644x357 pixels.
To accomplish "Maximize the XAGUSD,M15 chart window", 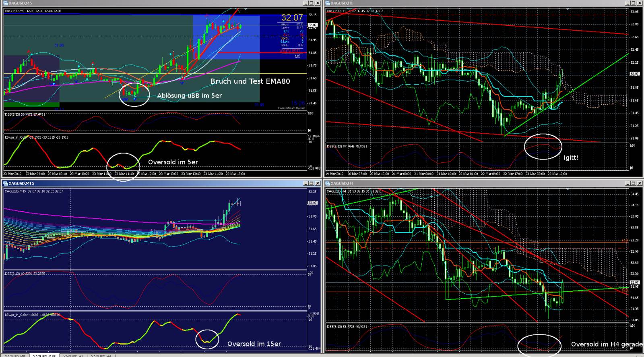I will point(311,183).
